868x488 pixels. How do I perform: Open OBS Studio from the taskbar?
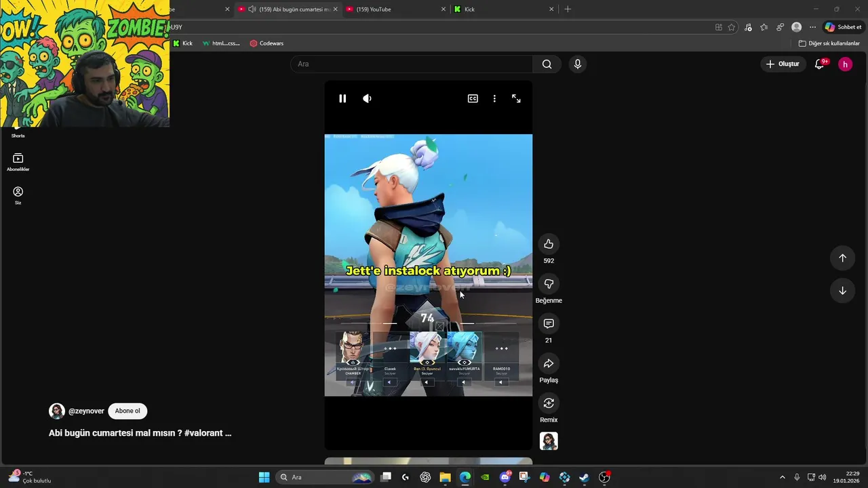604,477
